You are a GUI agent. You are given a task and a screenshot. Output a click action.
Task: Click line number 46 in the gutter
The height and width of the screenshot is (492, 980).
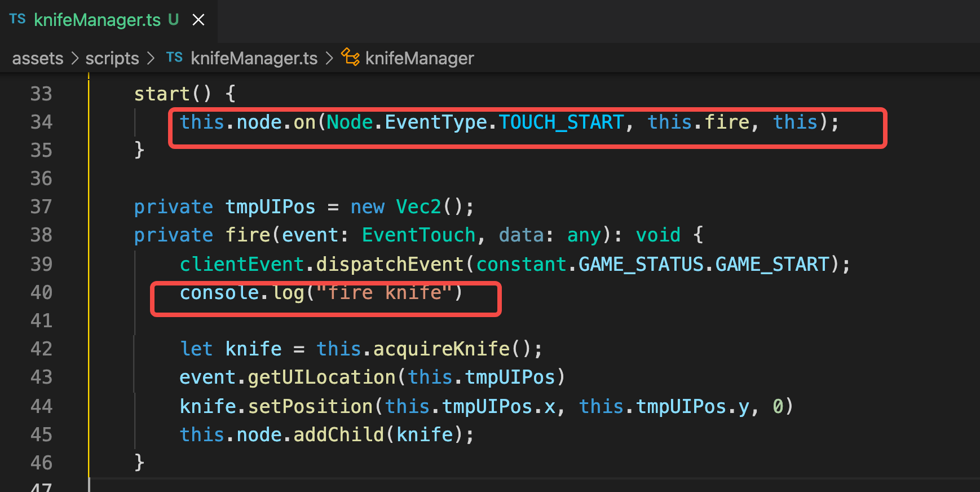(41, 463)
